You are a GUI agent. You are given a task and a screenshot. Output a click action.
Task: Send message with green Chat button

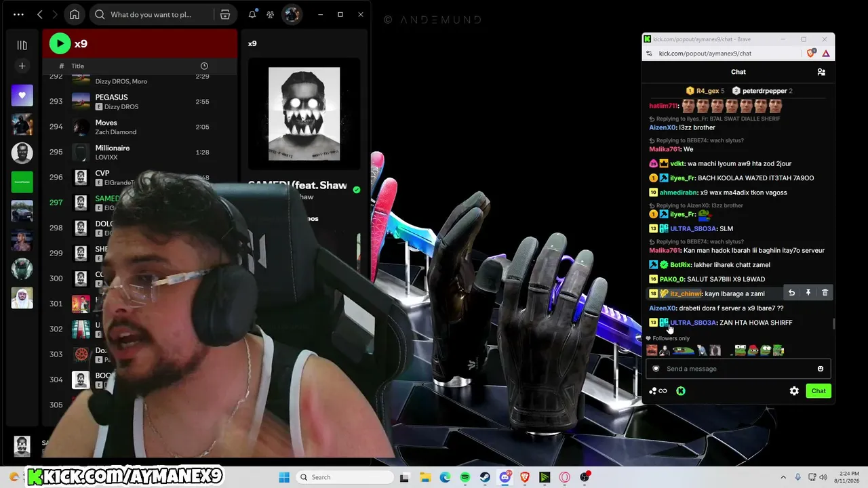click(818, 391)
